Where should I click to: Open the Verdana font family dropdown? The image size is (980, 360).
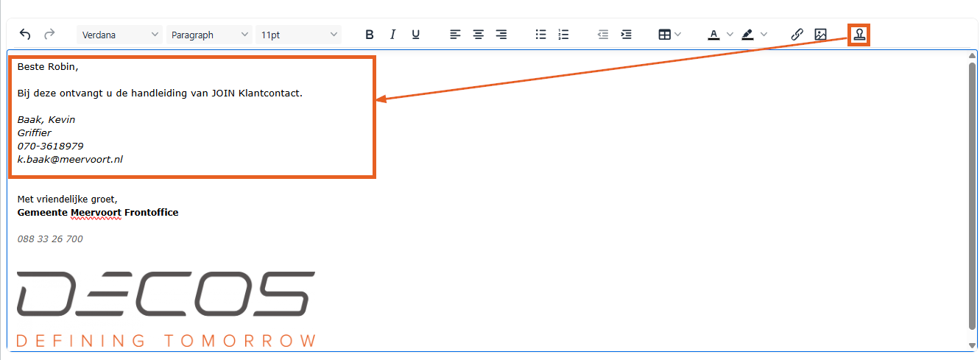(x=121, y=35)
